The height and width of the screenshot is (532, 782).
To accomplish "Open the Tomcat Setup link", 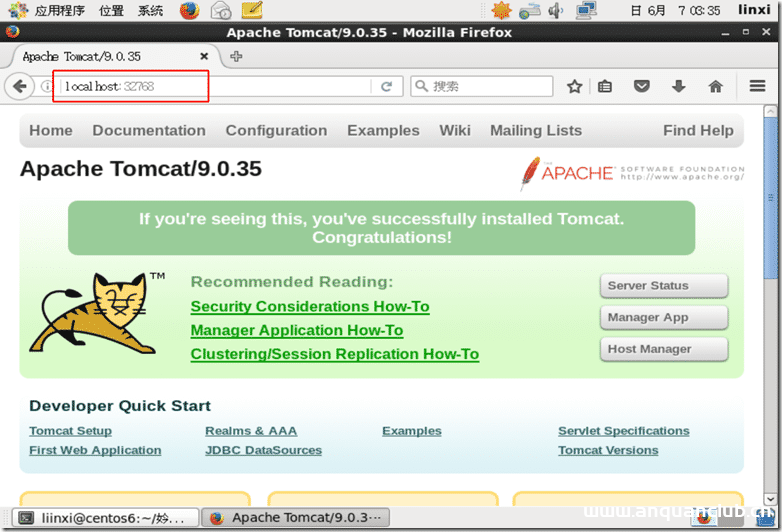I will click(70, 431).
